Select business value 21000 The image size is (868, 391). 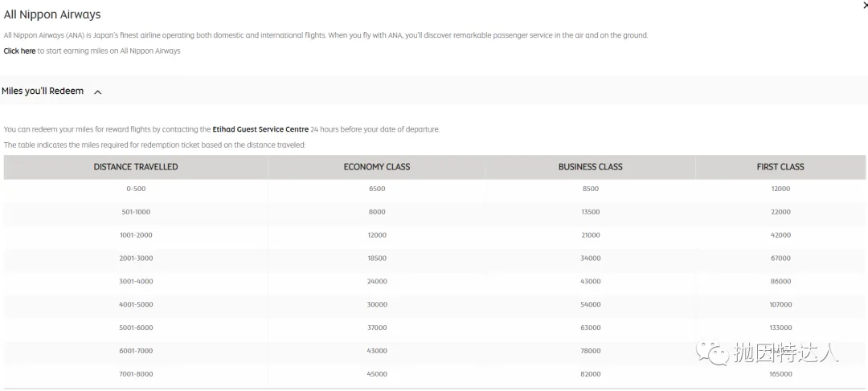pos(590,235)
